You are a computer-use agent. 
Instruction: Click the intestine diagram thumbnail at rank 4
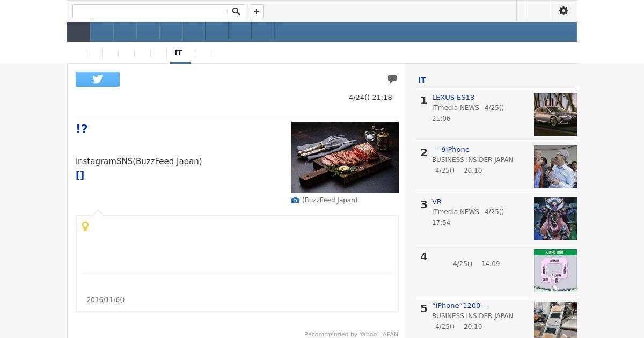(555, 271)
